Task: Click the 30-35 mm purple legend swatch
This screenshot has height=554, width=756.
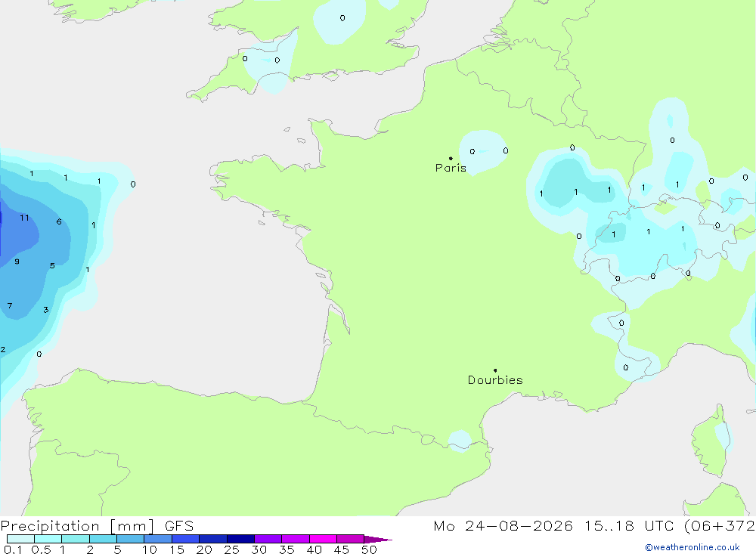Action: (268, 539)
